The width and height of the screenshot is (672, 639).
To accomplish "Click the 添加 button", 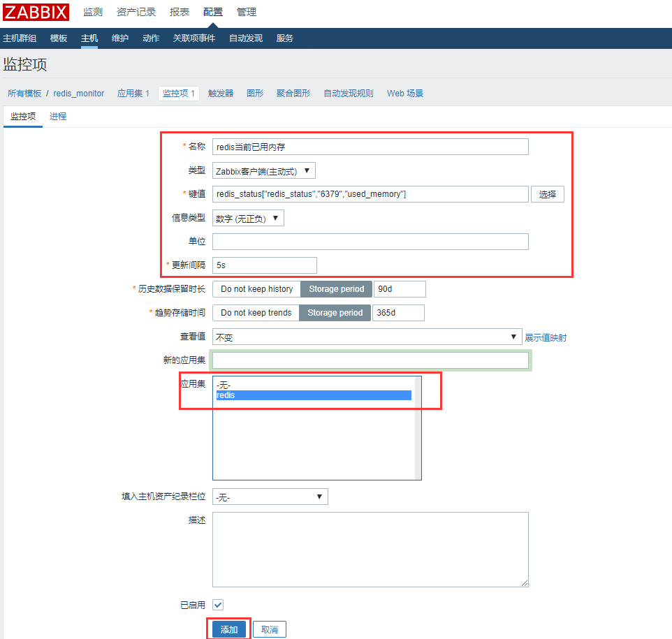I will pyautogui.click(x=229, y=629).
